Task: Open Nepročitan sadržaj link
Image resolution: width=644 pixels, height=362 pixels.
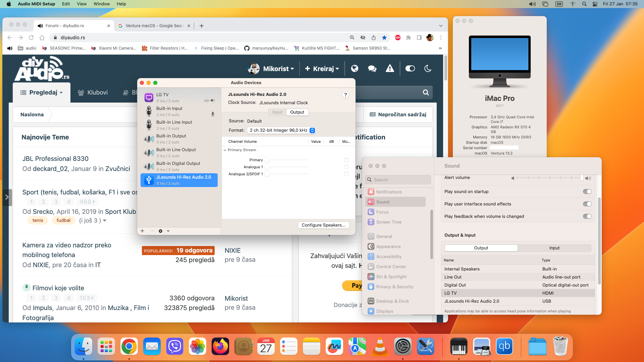Action: coord(398,115)
